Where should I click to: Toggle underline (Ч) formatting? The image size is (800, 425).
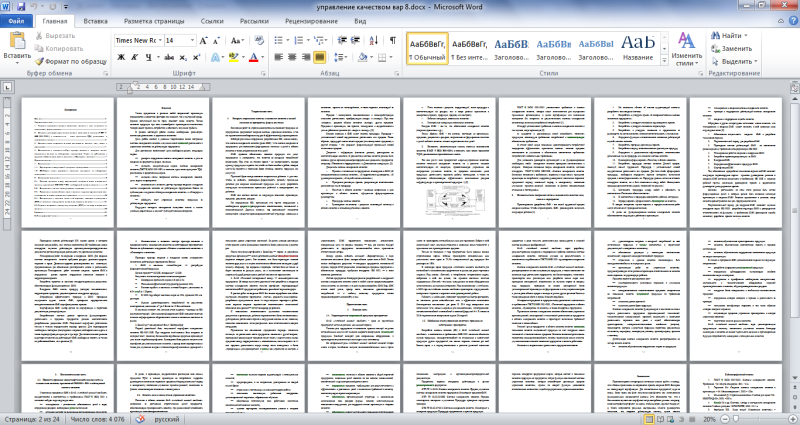click(x=148, y=57)
